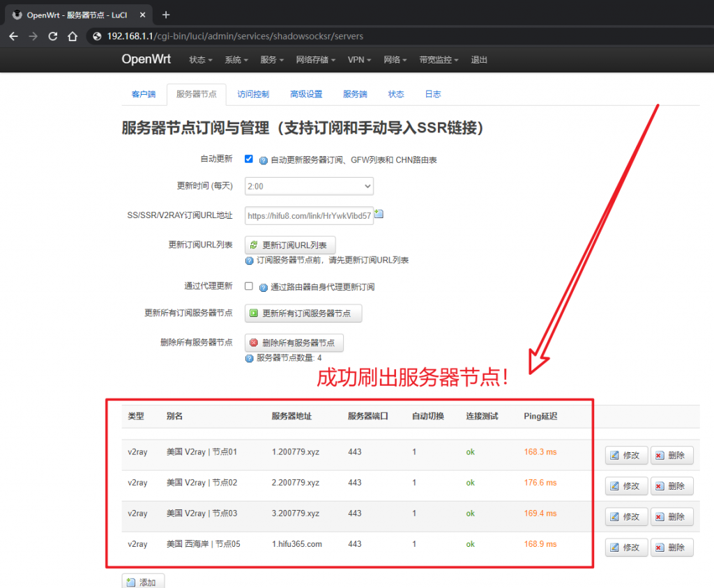Click help icon beside 通过路由器自身代理更新订阅

(263, 287)
